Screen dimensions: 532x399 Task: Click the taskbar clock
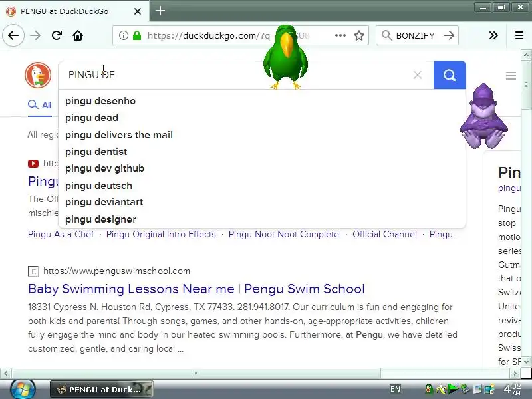(512, 389)
